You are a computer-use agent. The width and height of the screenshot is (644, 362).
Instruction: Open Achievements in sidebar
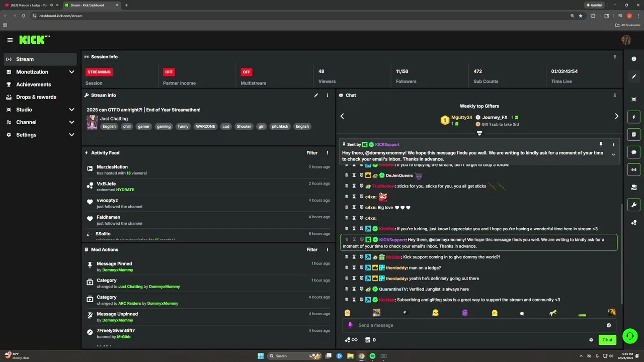(x=40, y=84)
